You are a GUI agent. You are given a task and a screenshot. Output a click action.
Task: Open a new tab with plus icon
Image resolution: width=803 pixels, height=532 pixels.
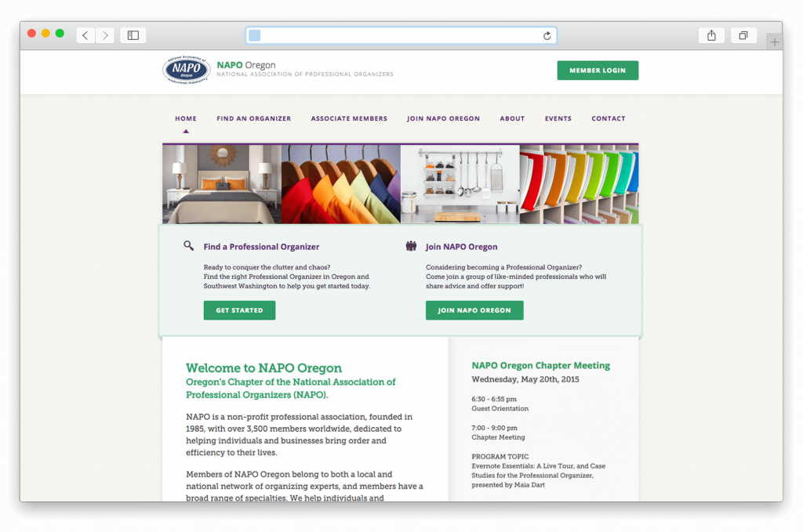pos(775,42)
